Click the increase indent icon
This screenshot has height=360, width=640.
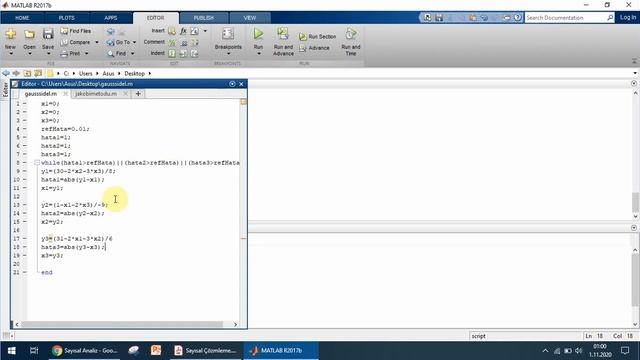pos(183,53)
